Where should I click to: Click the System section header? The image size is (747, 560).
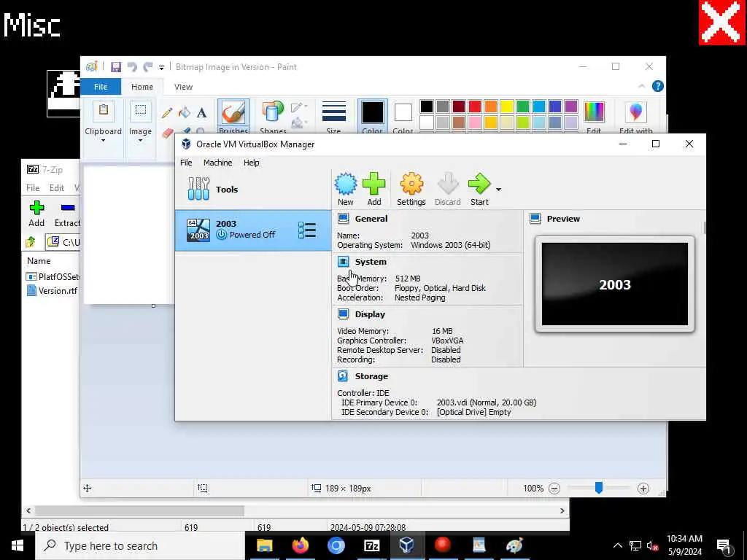[371, 262]
